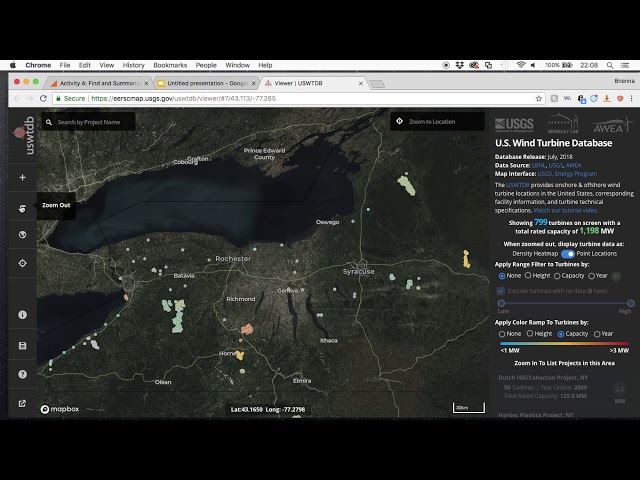Open the History menu
The image size is (640, 480).
[133, 65]
